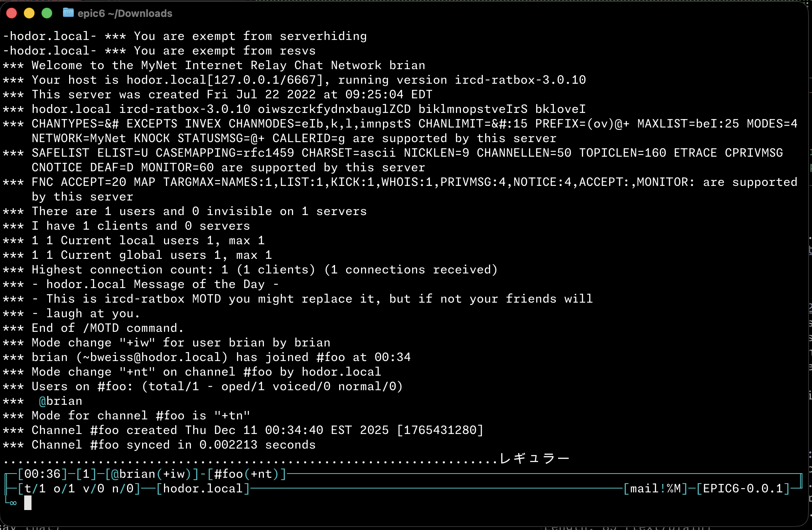Click the [t/1 o/1 v/0 n/0] user counts
The image size is (812, 530).
pos(79,489)
